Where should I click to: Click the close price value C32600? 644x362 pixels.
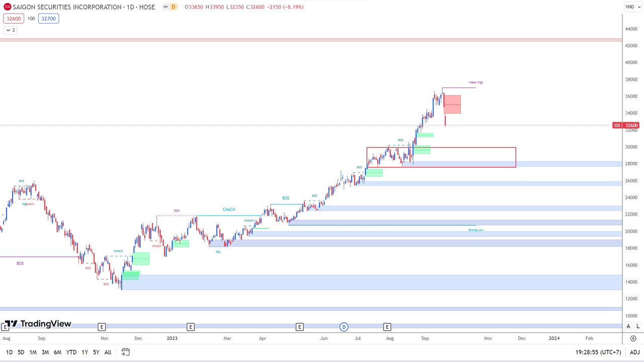256,7
